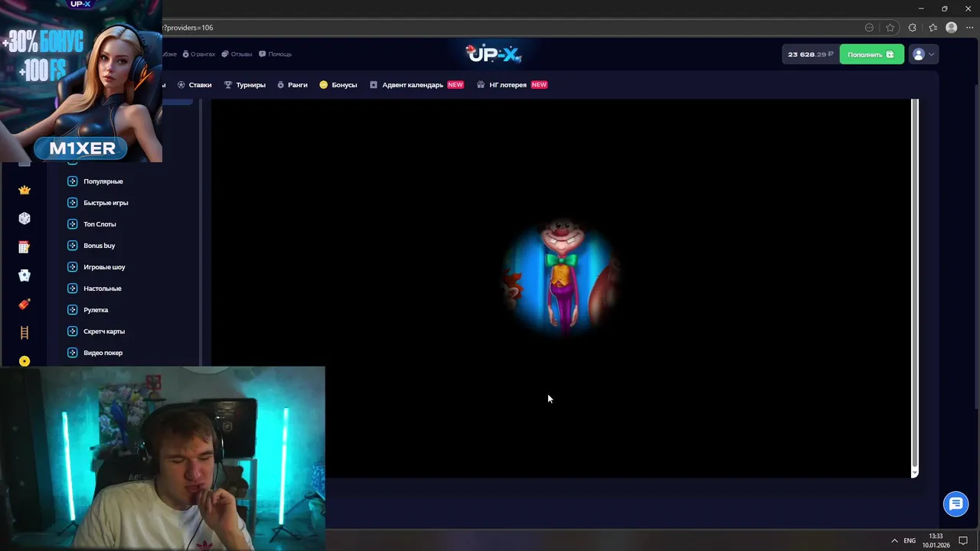
Task: Click the M1XER promo banner
Action: coord(81,80)
